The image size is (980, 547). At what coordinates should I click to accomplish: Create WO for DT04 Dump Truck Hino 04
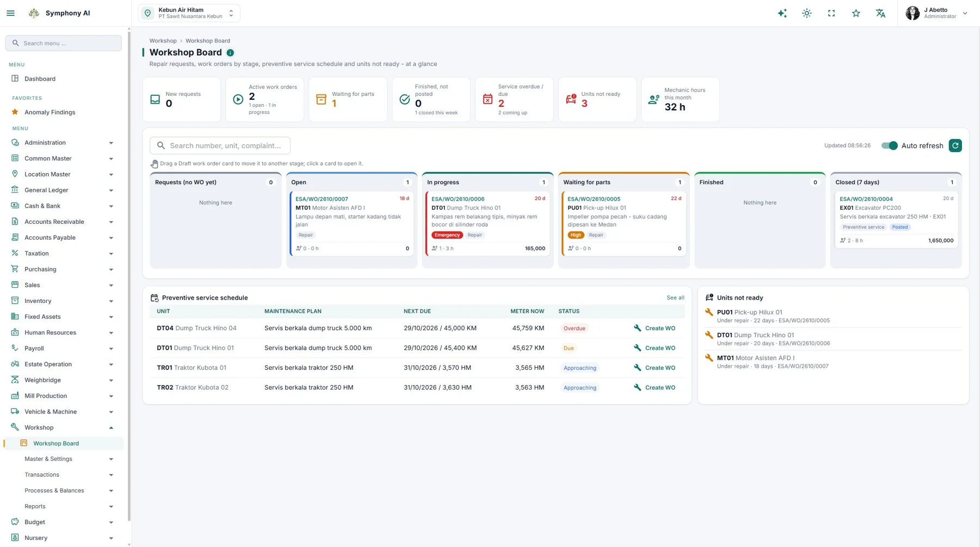654,329
